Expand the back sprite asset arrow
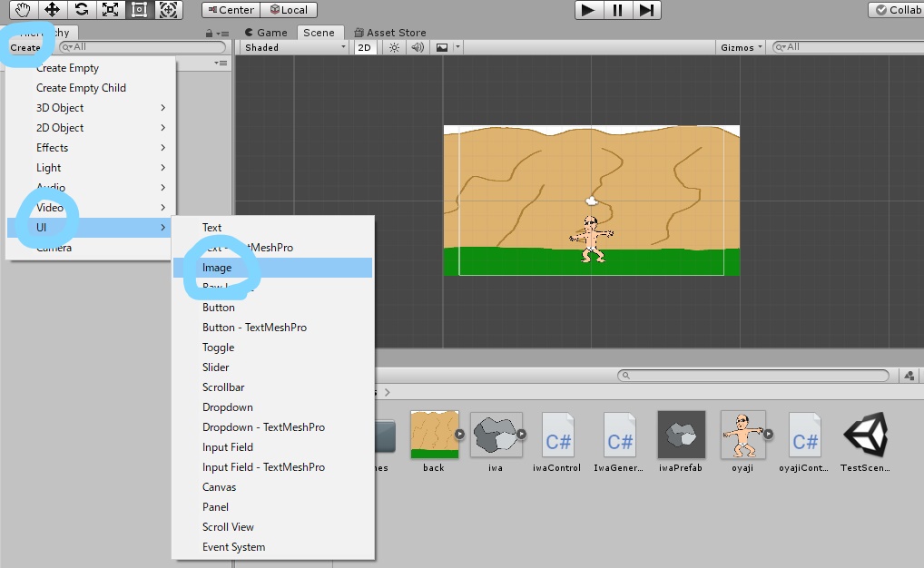This screenshot has width=924, height=568. (459, 435)
